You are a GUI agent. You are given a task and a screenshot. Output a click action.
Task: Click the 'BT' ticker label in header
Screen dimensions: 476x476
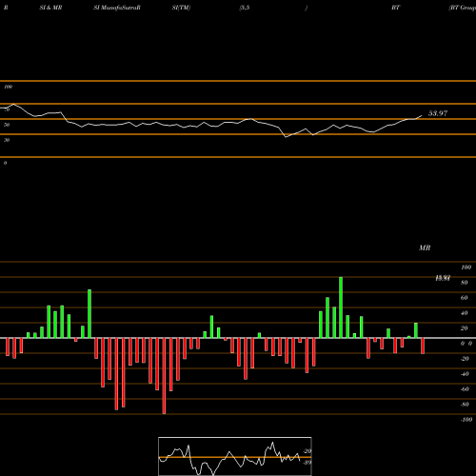(x=395, y=8)
